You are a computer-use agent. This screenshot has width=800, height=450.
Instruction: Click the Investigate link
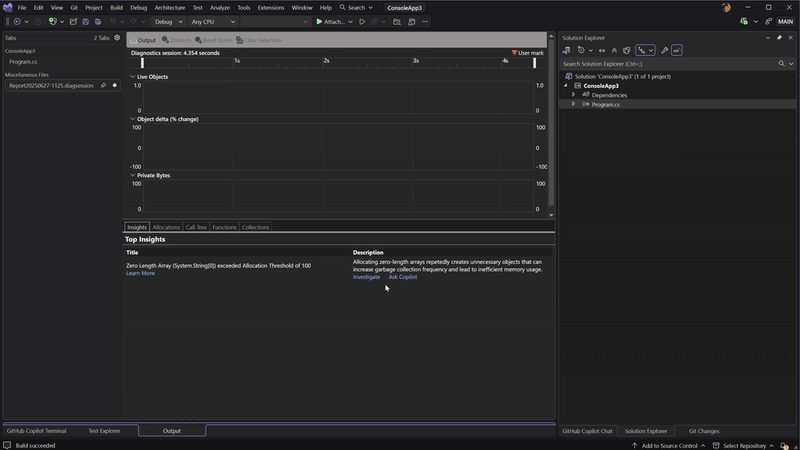click(366, 277)
